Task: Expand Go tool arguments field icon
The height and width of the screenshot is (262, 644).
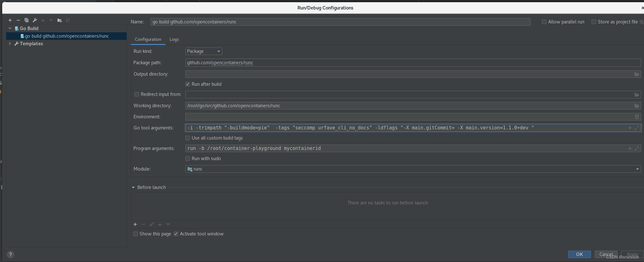Action: tap(637, 128)
